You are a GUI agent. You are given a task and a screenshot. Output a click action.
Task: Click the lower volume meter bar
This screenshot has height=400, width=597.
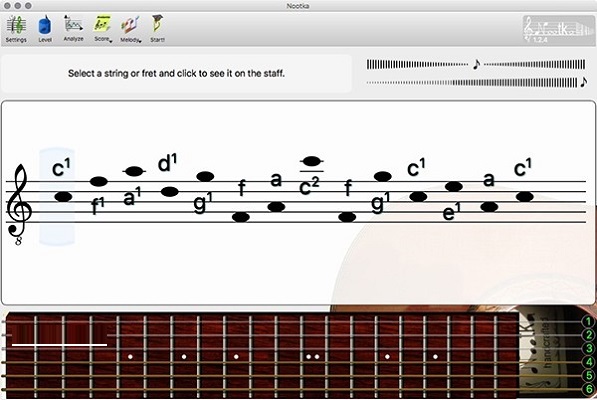472,83
